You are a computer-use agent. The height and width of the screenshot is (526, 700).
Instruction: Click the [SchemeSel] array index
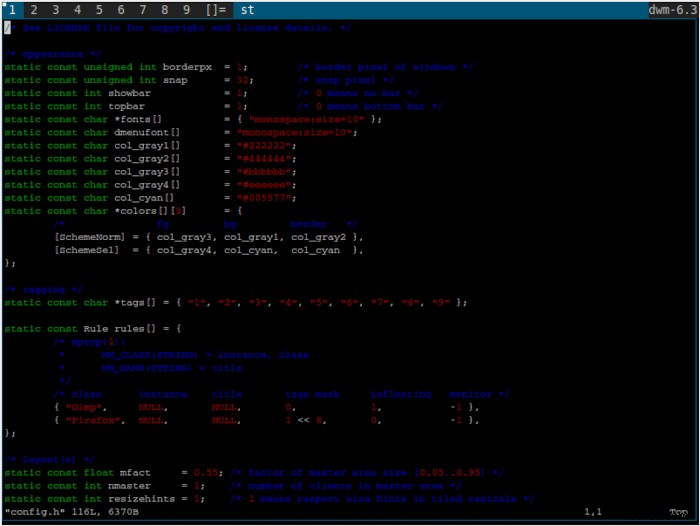[x=87, y=250]
